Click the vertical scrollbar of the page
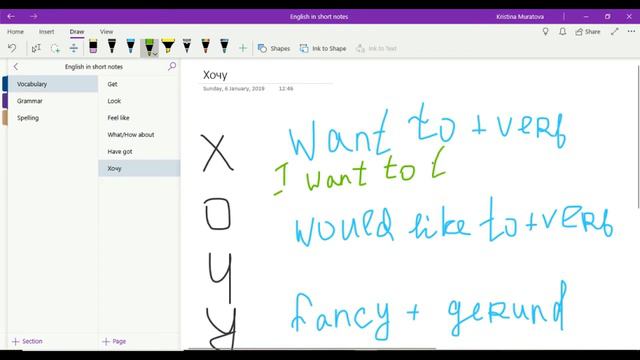This screenshot has height=360, width=640. point(638,136)
